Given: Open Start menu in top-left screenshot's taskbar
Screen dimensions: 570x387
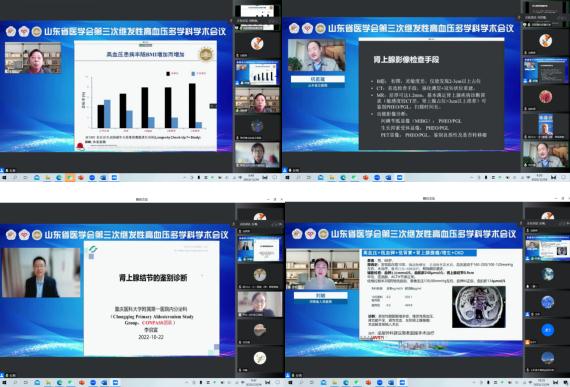Looking at the screenshot, I should (4, 178).
